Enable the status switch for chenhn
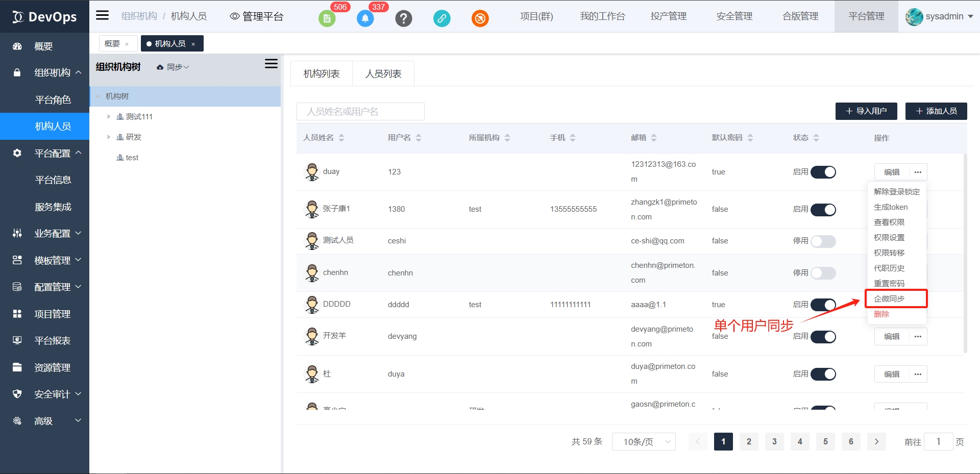 823,273
